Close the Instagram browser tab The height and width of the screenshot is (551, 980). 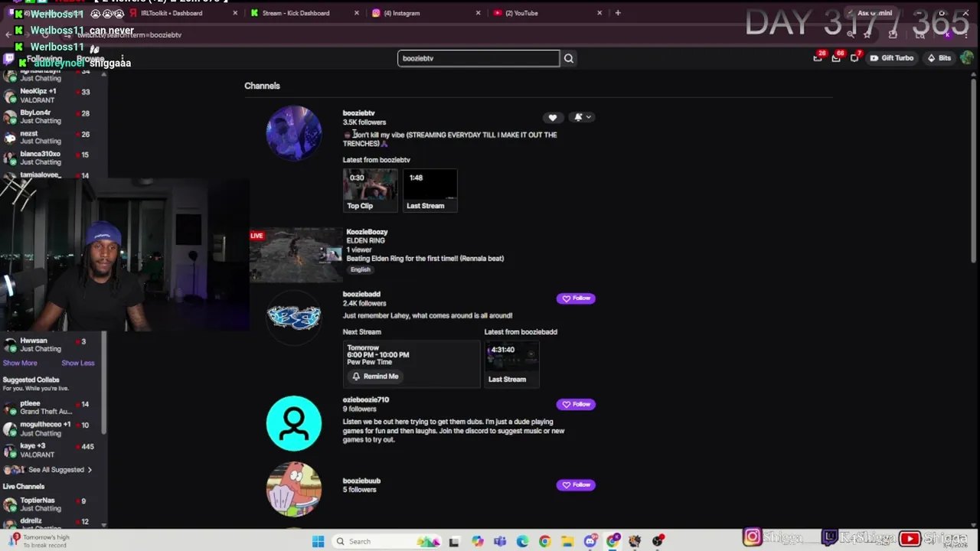coord(478,13)
